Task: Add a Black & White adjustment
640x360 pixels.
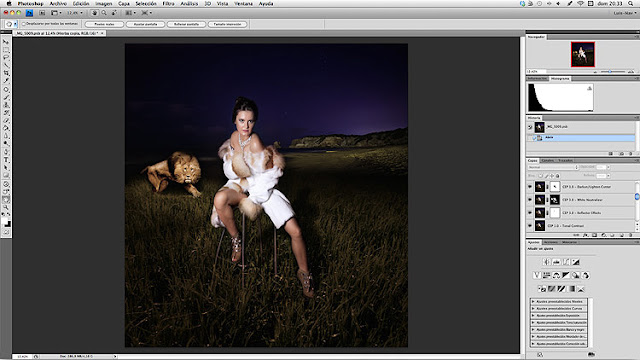Action: click(566, 276)
